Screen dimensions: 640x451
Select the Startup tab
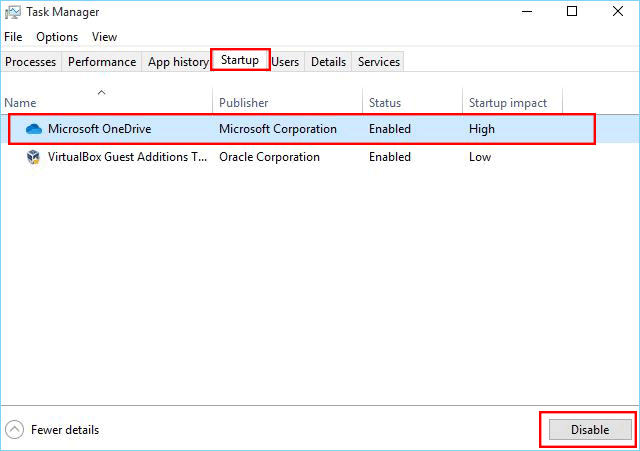coord(240,60)
